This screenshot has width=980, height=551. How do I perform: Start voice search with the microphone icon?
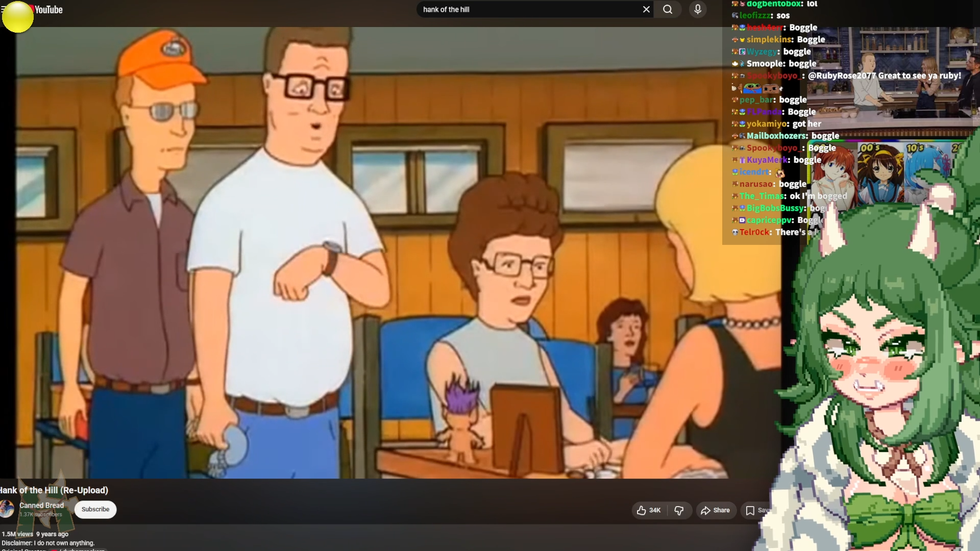click(698, 9)
